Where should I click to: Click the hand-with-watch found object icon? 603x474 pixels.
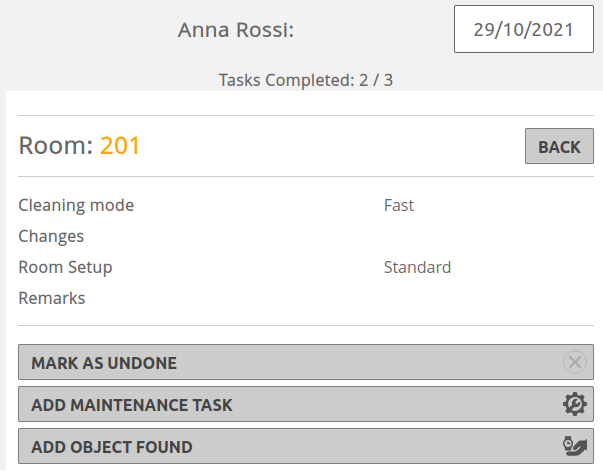(575, 446)
